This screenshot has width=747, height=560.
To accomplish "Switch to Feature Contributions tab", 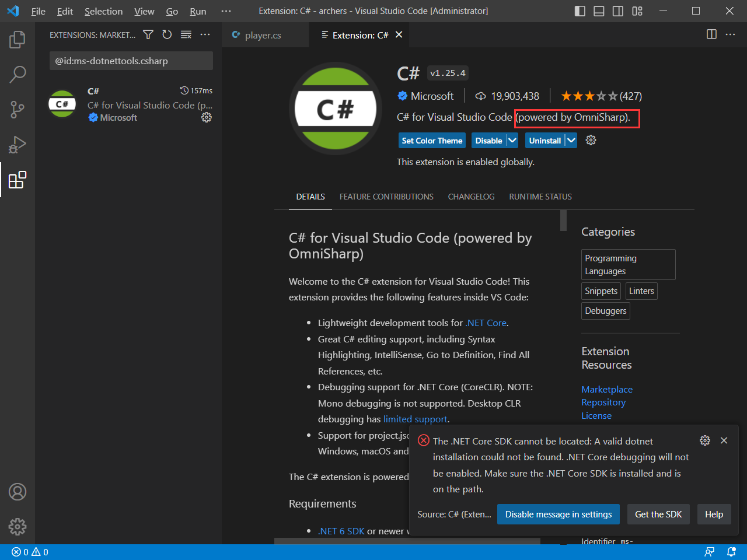I will (x=386, y=197).
